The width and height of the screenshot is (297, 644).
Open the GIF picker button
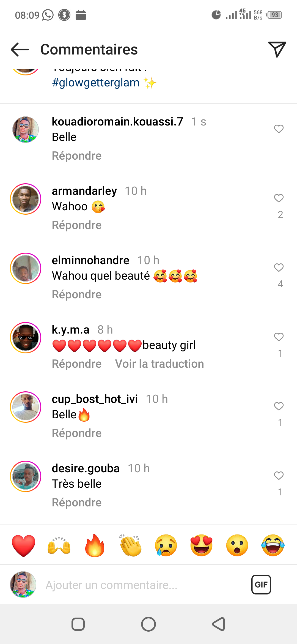pyautogui.click(x=261, y=585)
